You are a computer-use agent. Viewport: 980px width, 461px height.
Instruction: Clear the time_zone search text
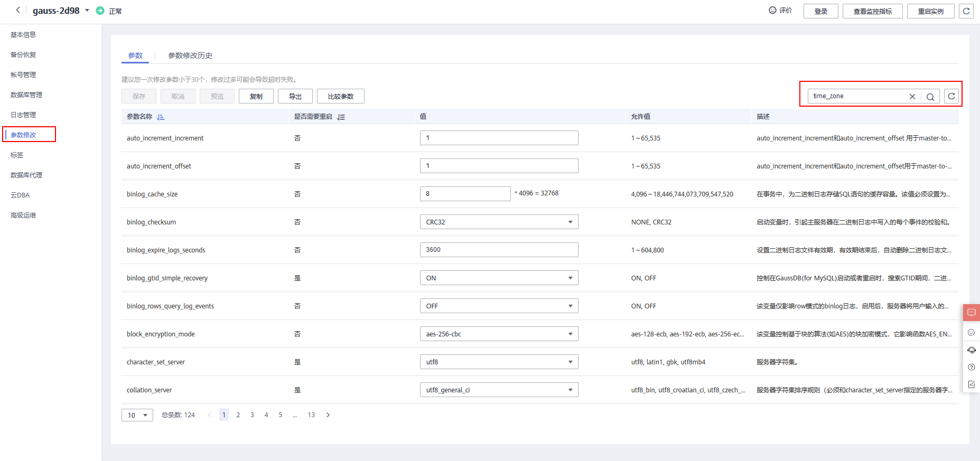(x=912, y=97)
